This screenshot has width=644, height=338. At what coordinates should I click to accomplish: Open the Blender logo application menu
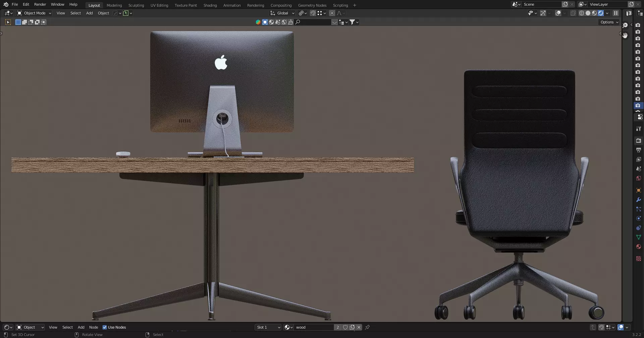[x=6, y=4]
